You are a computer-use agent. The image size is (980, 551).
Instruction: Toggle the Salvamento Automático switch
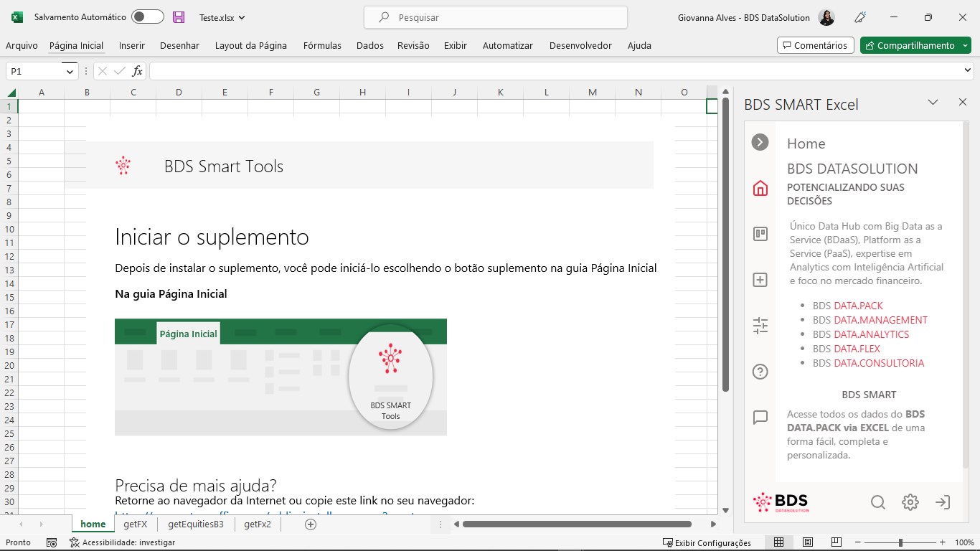tap(148, 17)
